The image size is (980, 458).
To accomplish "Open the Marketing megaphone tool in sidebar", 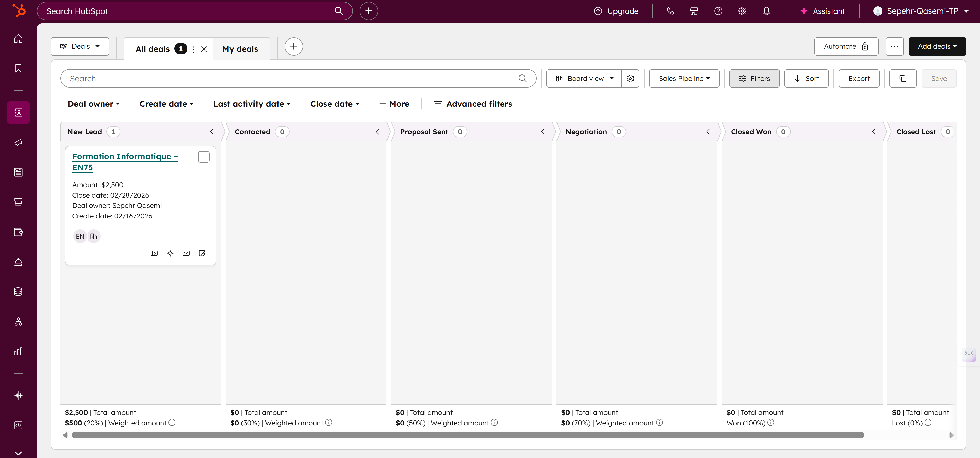I will click(18, 143).
